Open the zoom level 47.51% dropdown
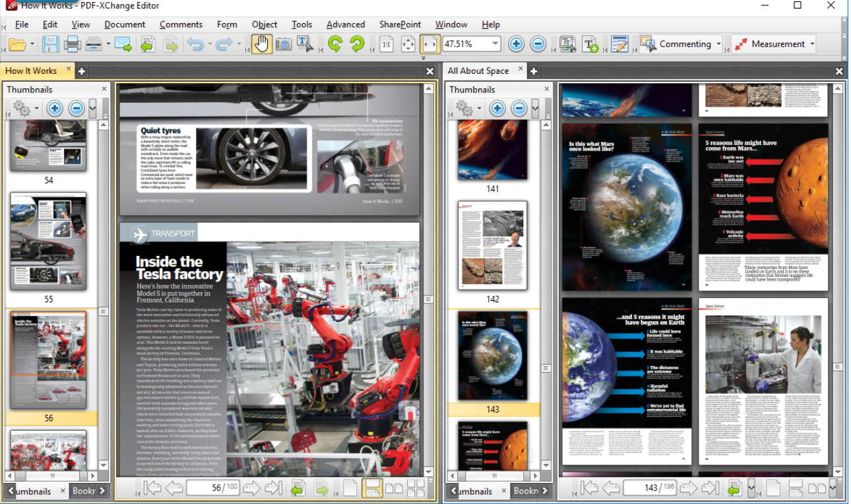Viewport: 851px width, 504px height. 495,44
